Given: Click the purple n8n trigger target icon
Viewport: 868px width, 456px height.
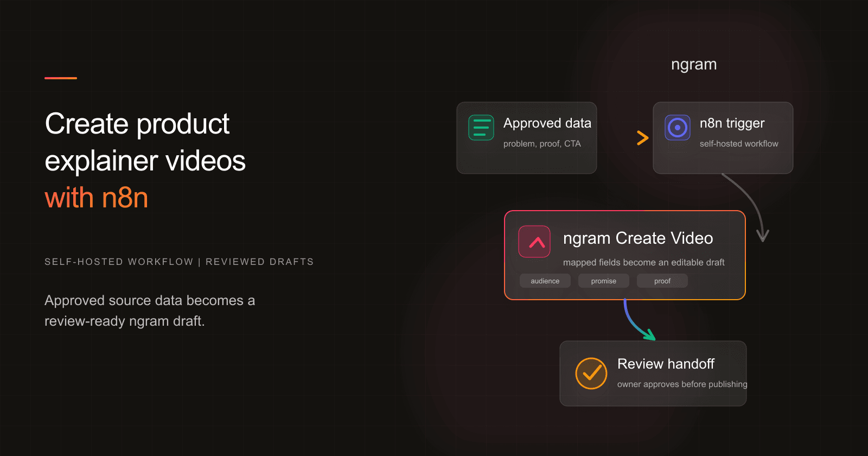Looking at the screenshot, I should [678, 128].
